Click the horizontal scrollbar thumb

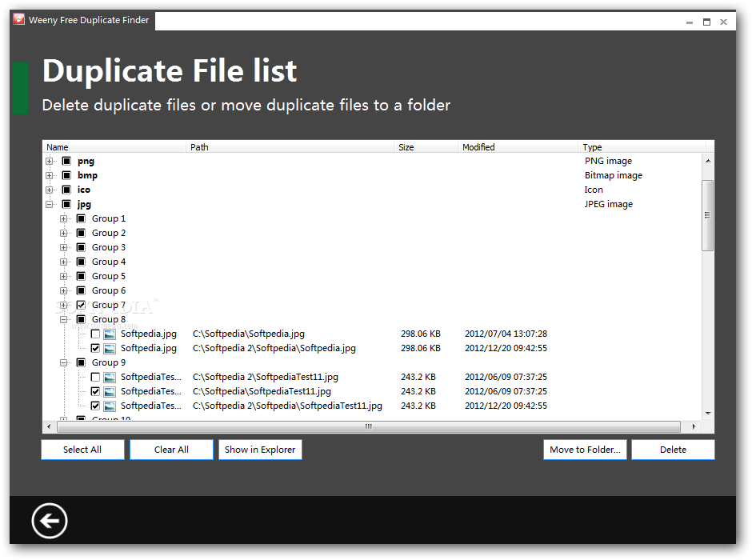(368, 426)
